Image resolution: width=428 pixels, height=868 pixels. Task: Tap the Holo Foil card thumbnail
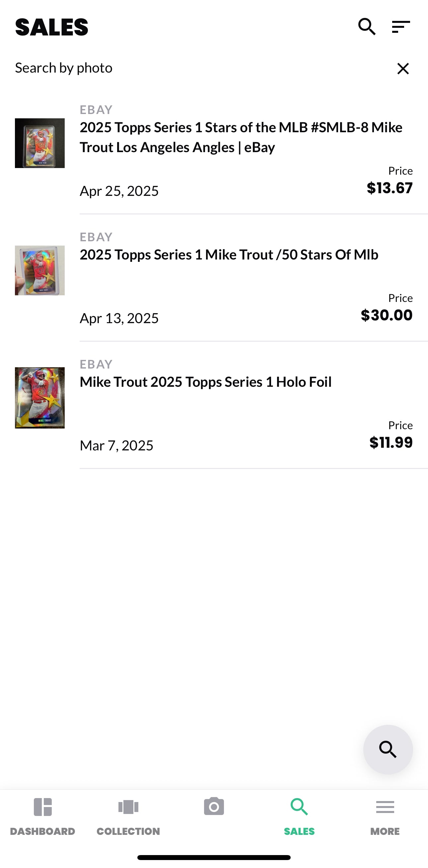pyautogui.click(x=40, y=398)
